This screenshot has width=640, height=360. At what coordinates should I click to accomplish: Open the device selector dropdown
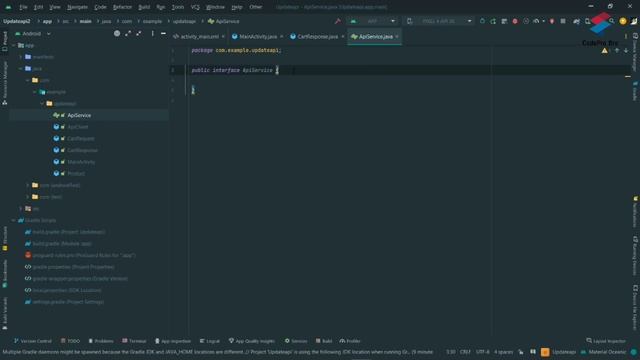439,21
